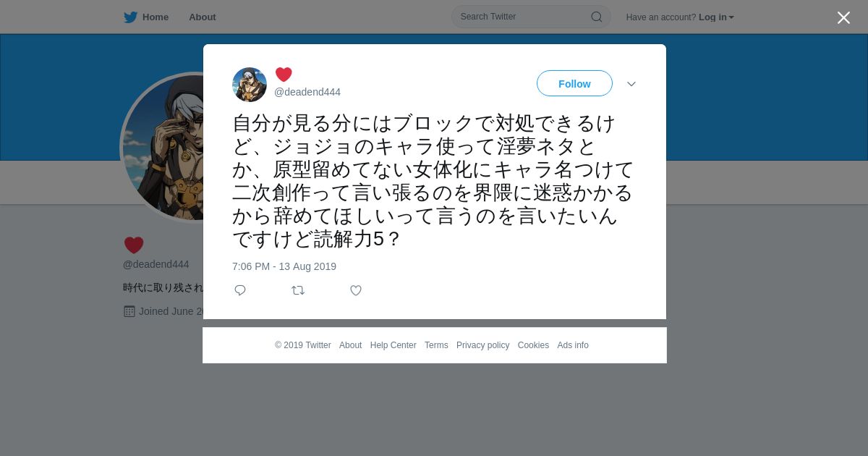This screenshot has height=456, width=868.
Task: Click the Twitter bird logo icon
Action: pyautogui.click(x=130, y=17)
